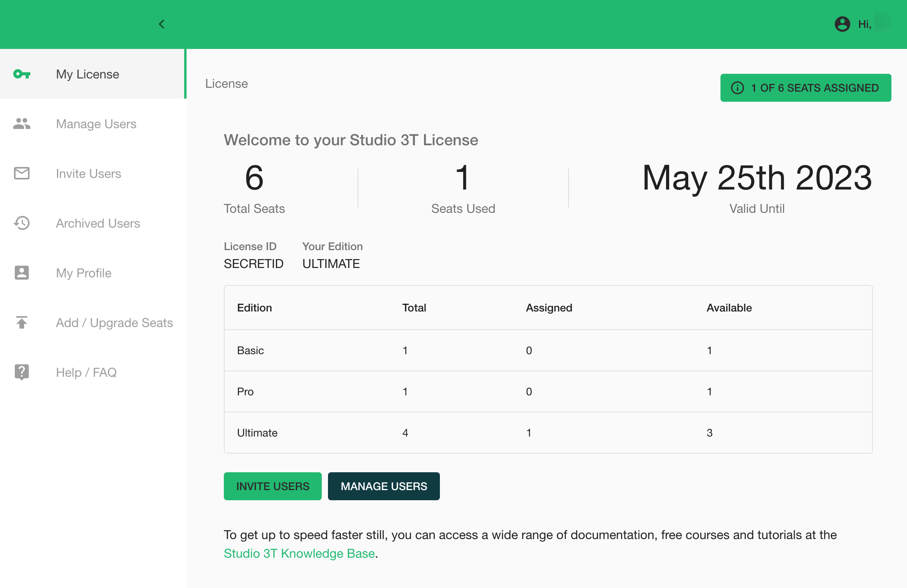The image size is (907, 588).
Task: Select Manage Users in the sidebar
Action: click(96, 124)
